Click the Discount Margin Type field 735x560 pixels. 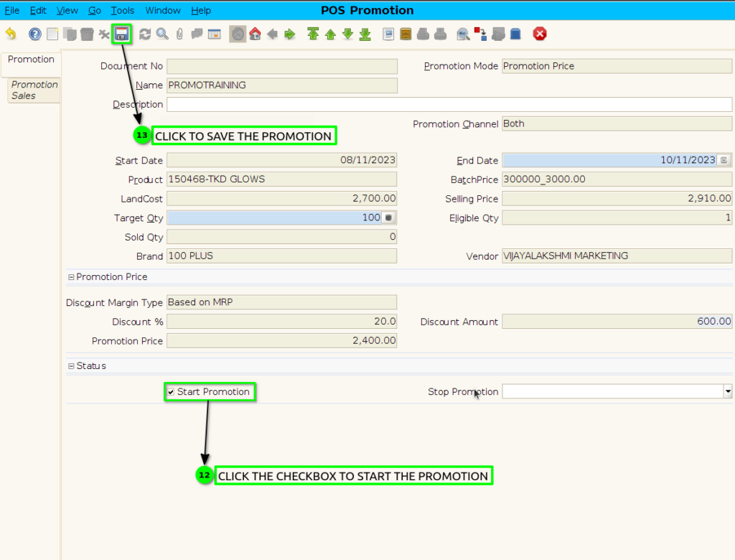tap(281, 302)
